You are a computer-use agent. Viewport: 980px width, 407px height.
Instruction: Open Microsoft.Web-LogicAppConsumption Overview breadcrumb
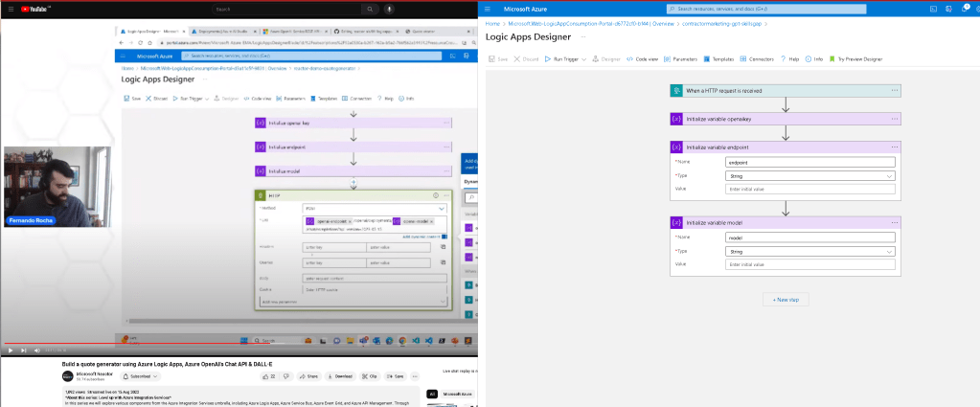click(591, 23)
